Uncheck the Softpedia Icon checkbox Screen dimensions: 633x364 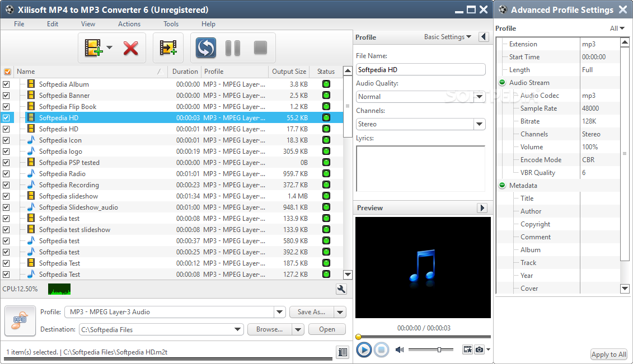click(x=6, y=140)
